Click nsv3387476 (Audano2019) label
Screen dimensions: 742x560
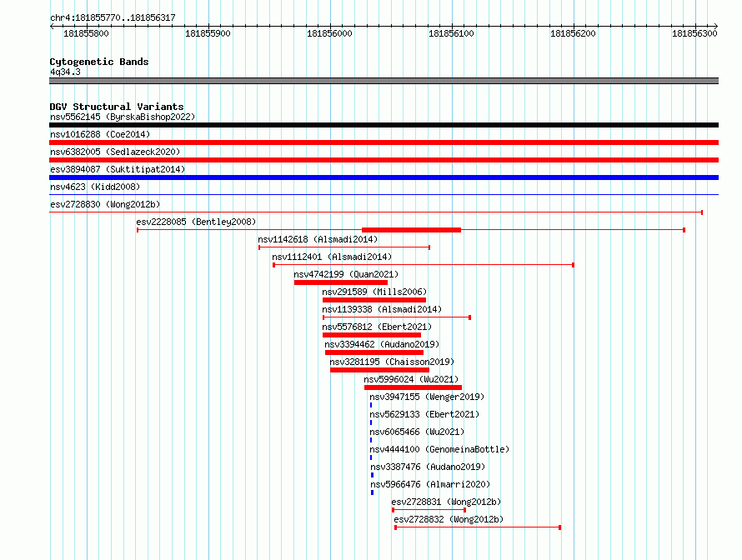click(428, 467)
